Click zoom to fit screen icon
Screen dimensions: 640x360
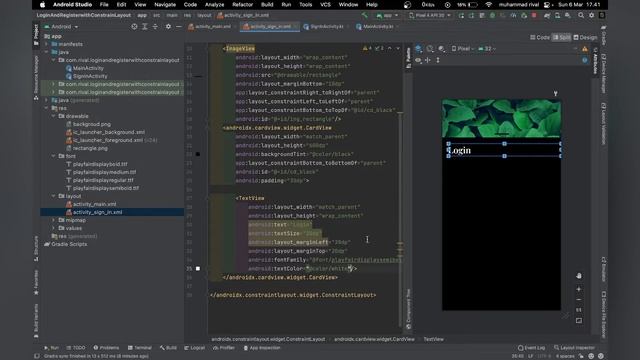click(x=579, y=321)
